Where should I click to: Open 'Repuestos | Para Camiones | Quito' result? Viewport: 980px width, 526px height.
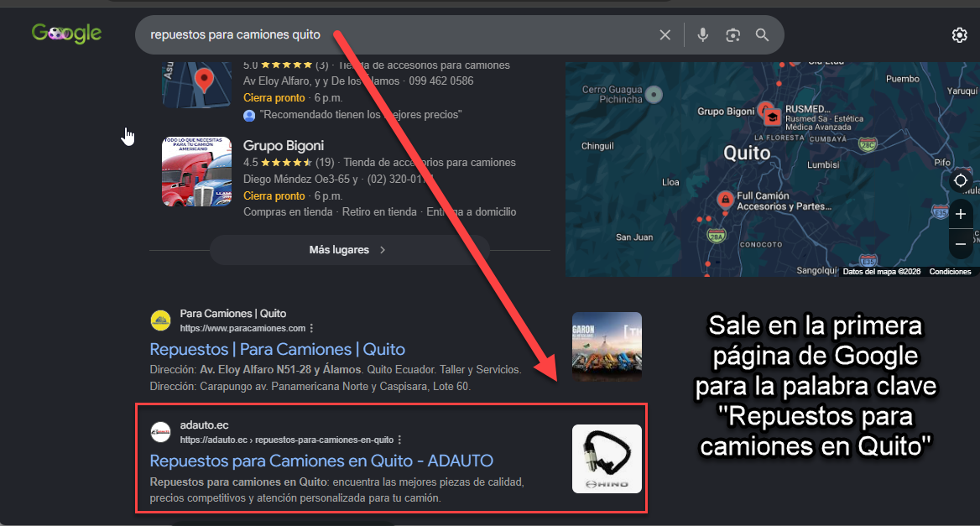(278, 349)
